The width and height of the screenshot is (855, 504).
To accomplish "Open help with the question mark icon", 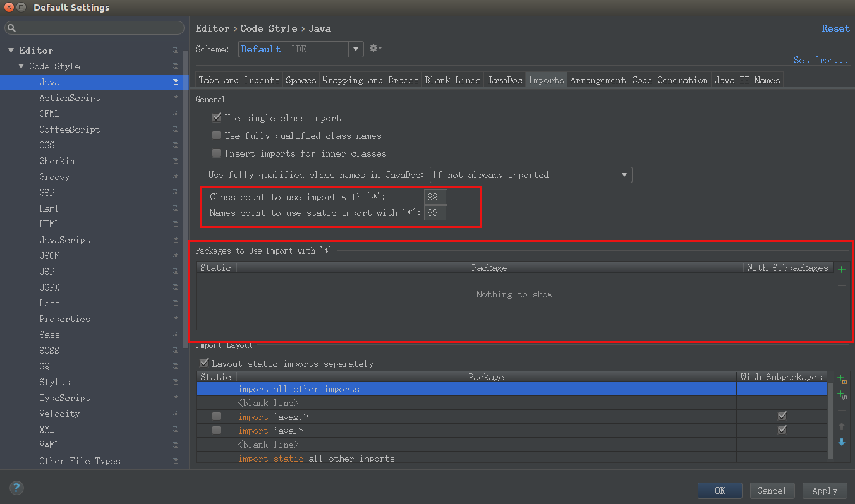I will tap(16, 488).
